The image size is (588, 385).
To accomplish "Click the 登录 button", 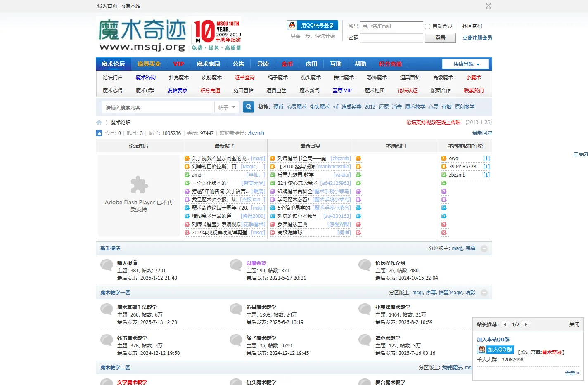I will pyautogui.click(x=441, y=38).
